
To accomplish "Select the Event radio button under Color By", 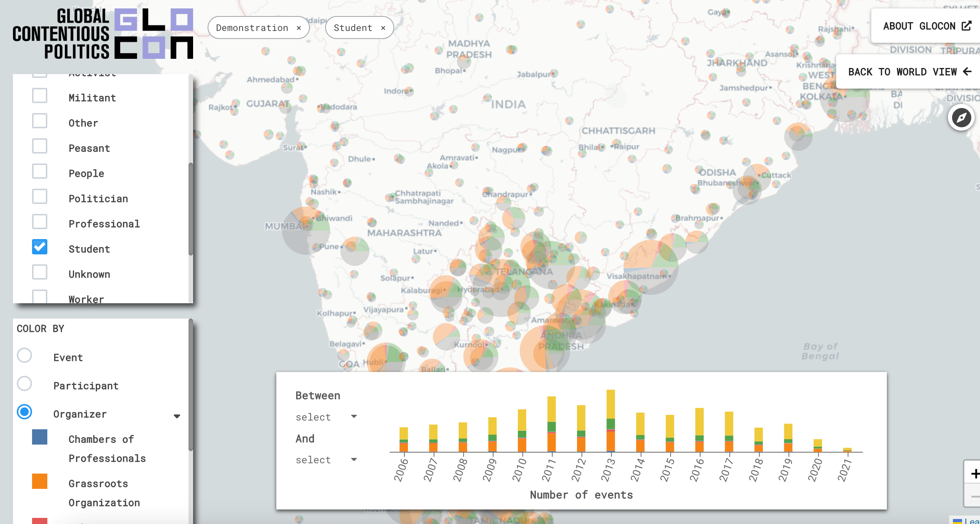I will point(25,357).
